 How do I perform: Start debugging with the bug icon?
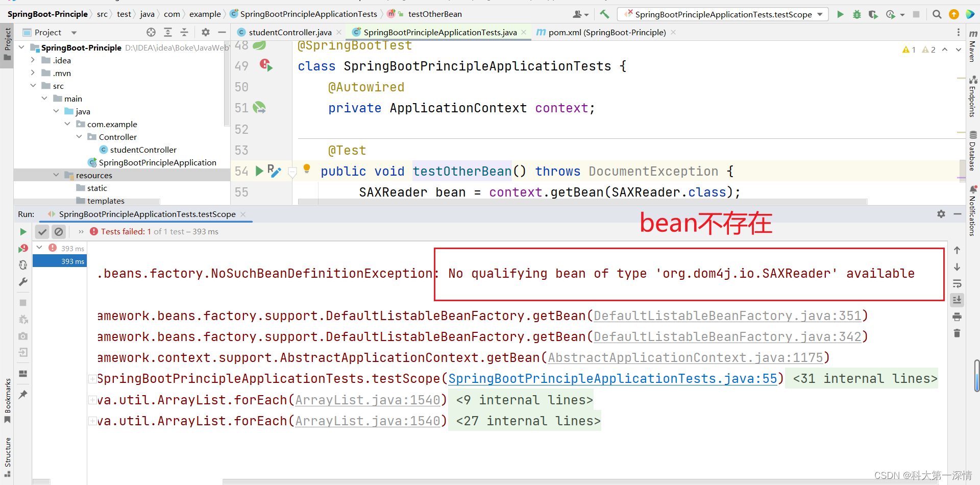pyautogui.click(x=857, y=14)
